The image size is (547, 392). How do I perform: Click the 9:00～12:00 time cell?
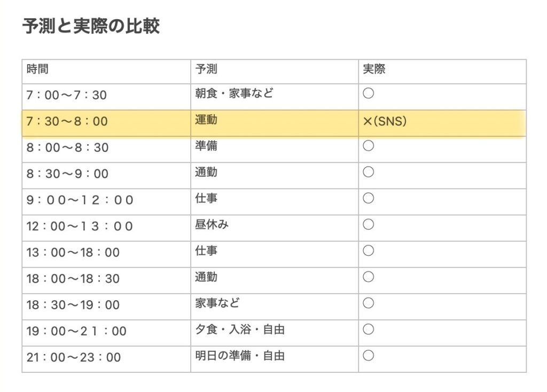point(80,200)
